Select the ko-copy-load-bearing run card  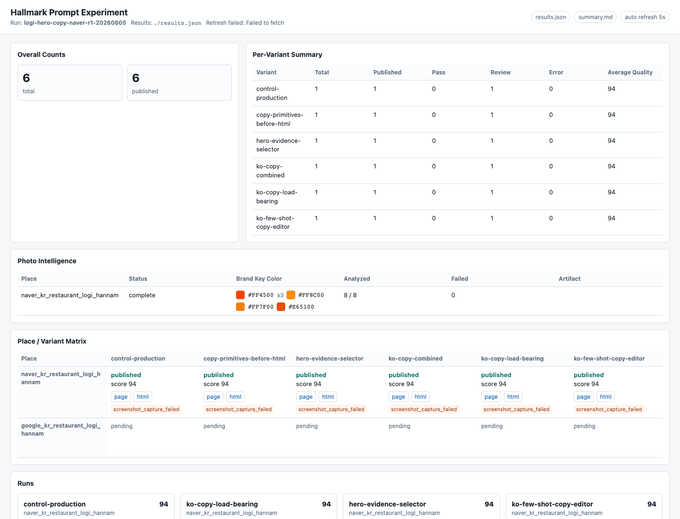(258, 506)
